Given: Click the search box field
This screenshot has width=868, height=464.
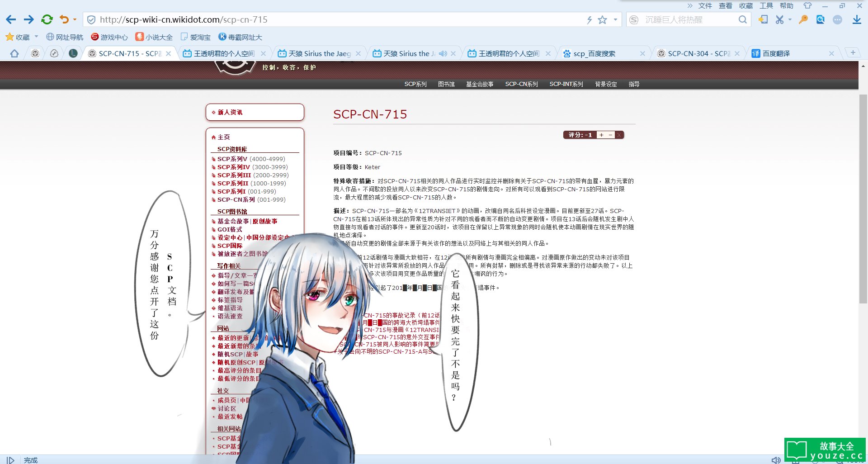Looking at the screenshot, I should point(689,20).
